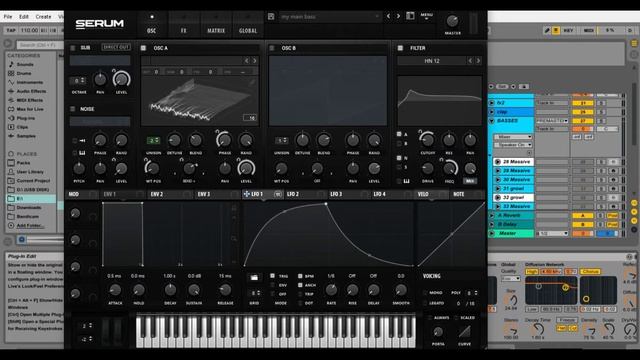Select Sounds category in Ableton browser
The height and width of the screenshot is (360, 640).
(x=25, y=64)
